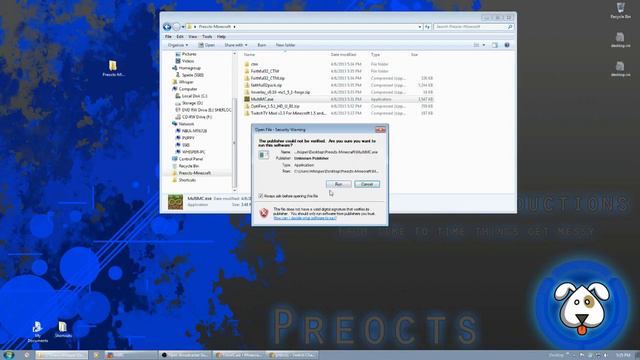
Task: Select the OptiFine zip file
Action: click(x=275, y=106)
